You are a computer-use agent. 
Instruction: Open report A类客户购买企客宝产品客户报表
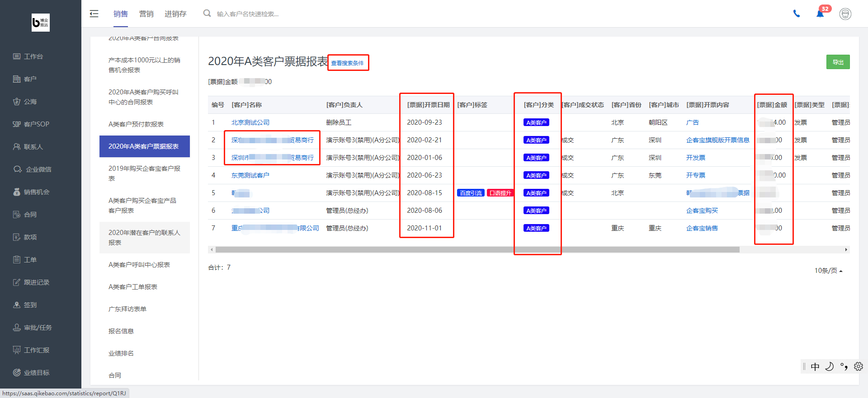point(145,206)
